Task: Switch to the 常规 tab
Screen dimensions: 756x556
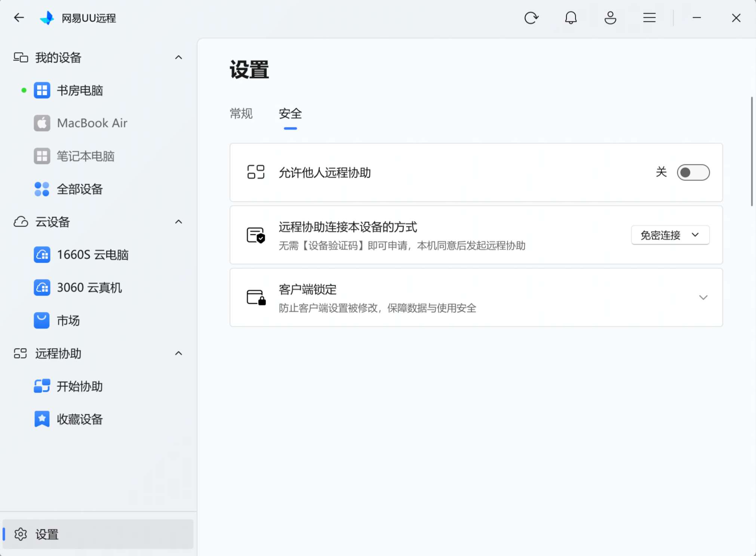Action: tap(241, 114)
